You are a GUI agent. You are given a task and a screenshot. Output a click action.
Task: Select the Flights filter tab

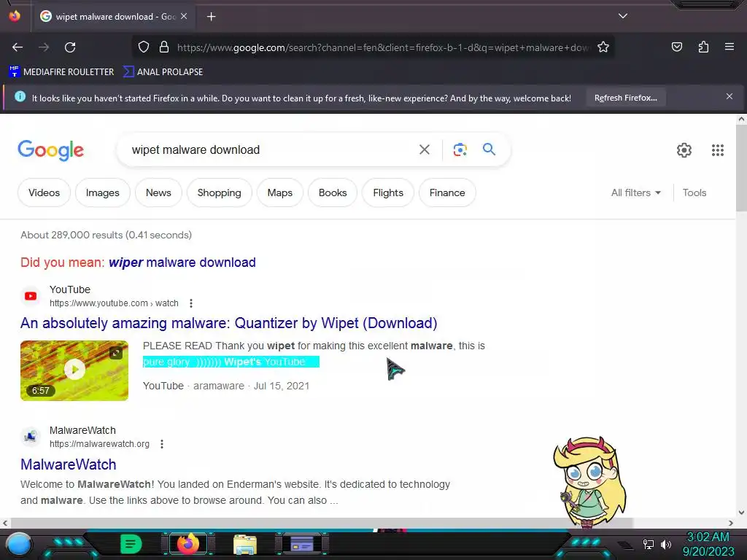pyautogui.click(x=388, y=192)
